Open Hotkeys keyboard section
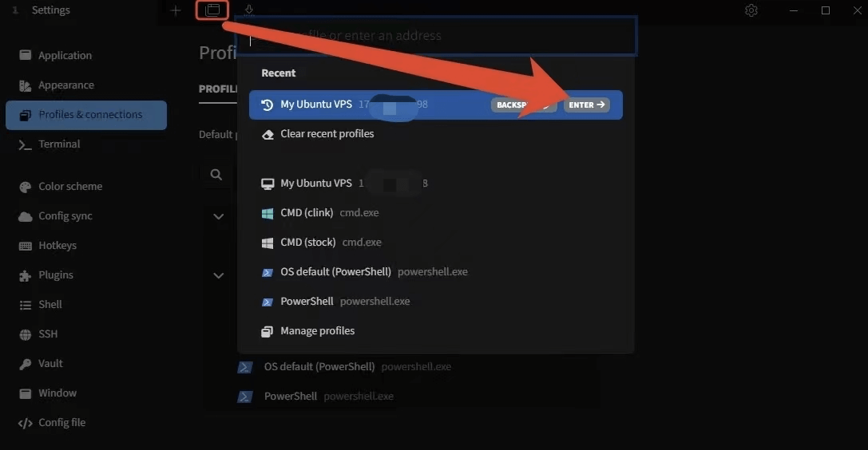This screenshot has height=450, width=868. tap(85, 246)
